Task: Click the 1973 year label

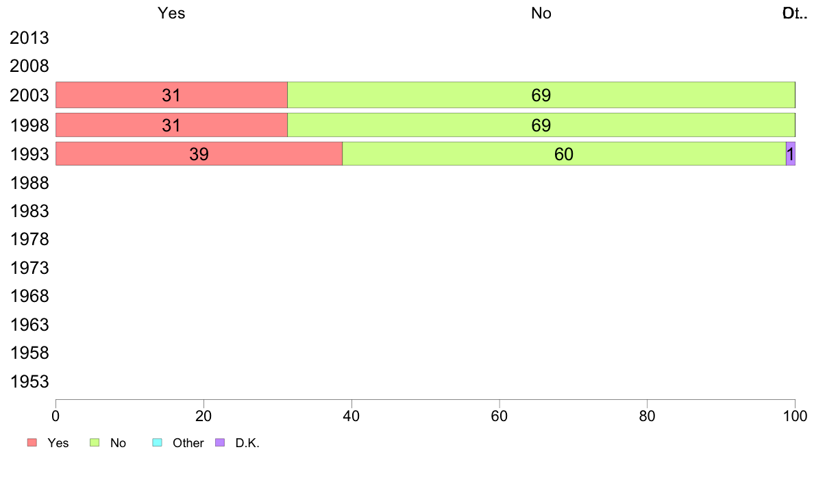Action: pyautogui.click(x=29, y=268)
